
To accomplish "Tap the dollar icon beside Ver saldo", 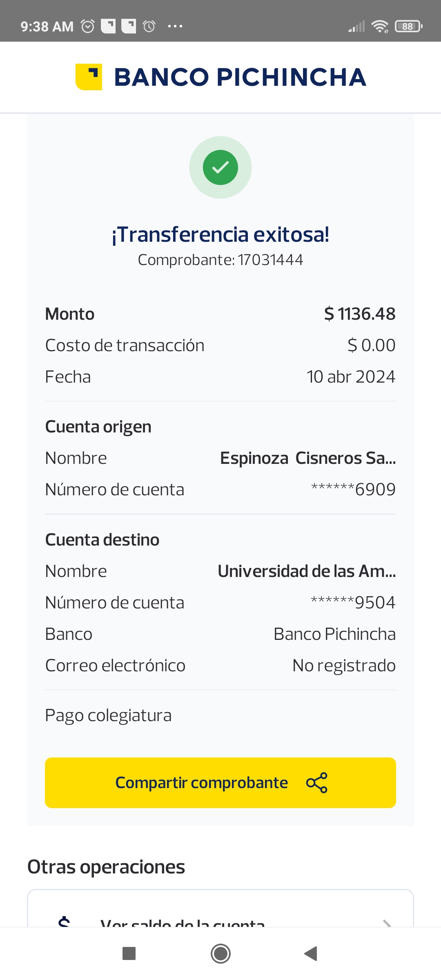I will tap(64, 922).
